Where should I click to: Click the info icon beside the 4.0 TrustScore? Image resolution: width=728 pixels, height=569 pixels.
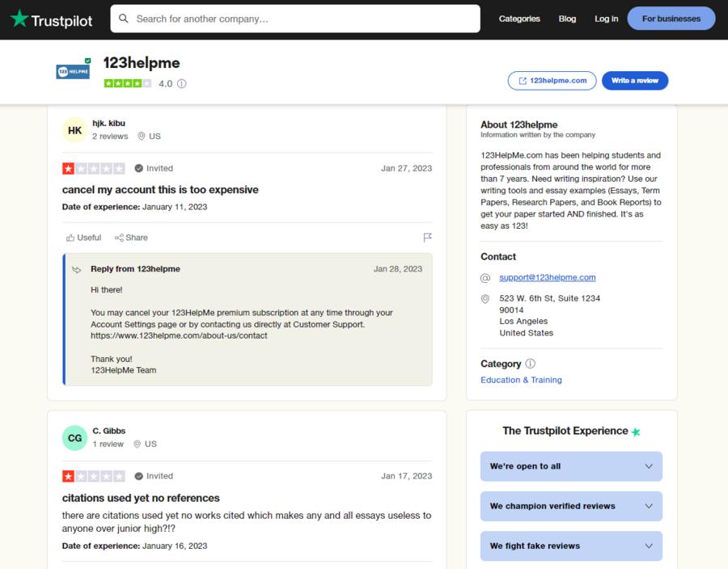point(182,83)
